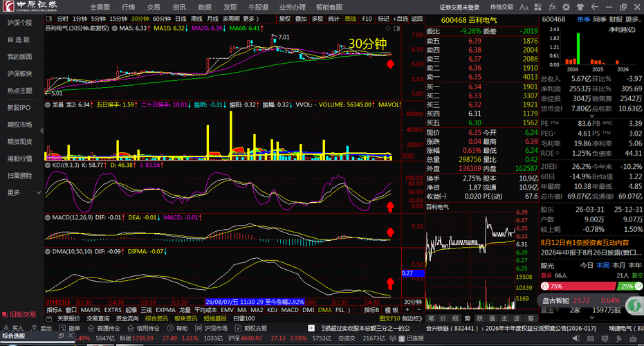Click 传统交易 button
The width and height of the screenshot is (644, 346).
502,7
